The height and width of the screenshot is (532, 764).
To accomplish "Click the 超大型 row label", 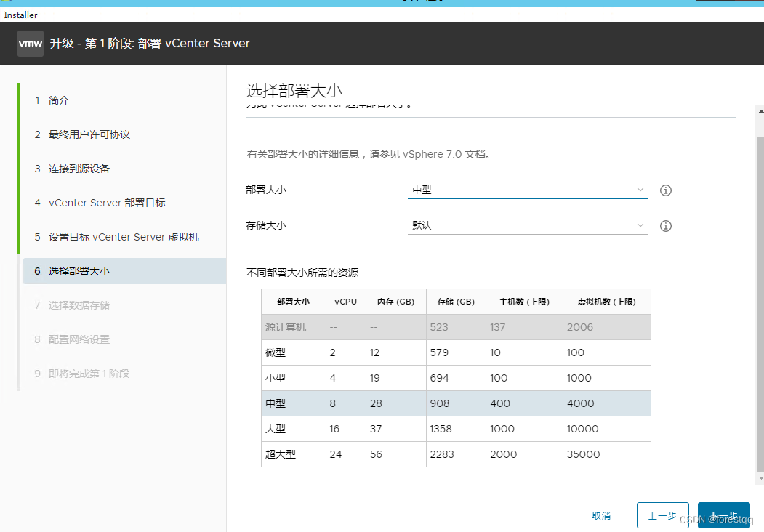I will coord(280,454).
